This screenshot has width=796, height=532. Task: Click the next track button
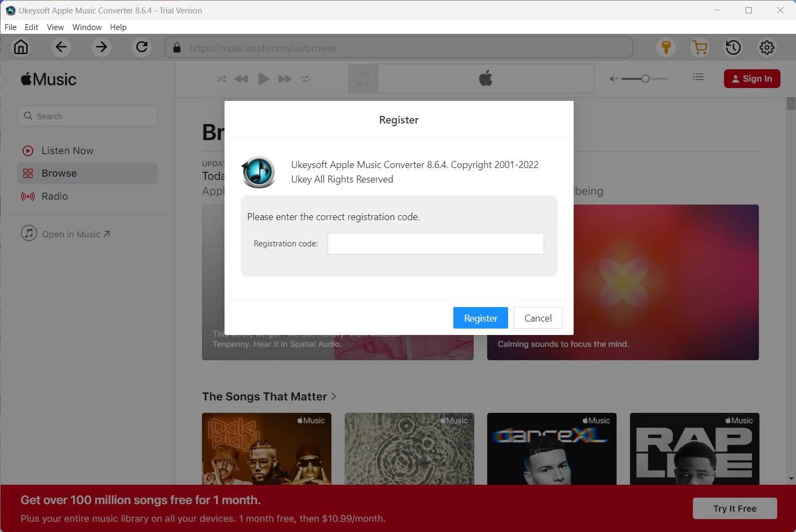[285, 79]
